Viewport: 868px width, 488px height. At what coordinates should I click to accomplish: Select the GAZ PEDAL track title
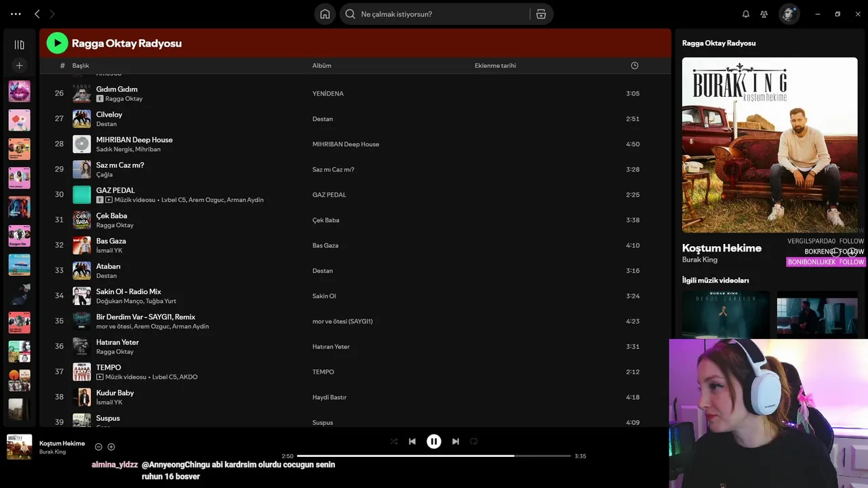(x=115, y=190)
